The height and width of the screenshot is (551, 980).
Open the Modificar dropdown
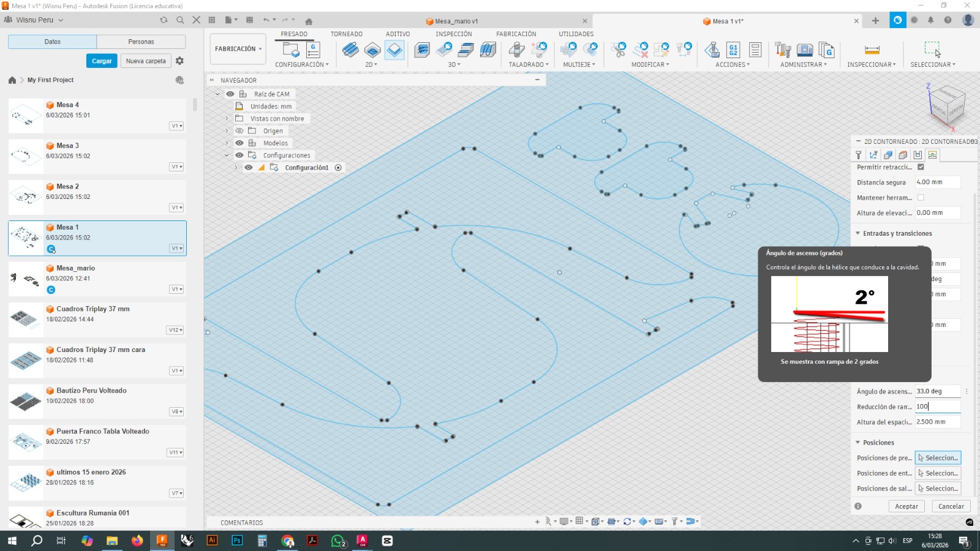(651, 64)
